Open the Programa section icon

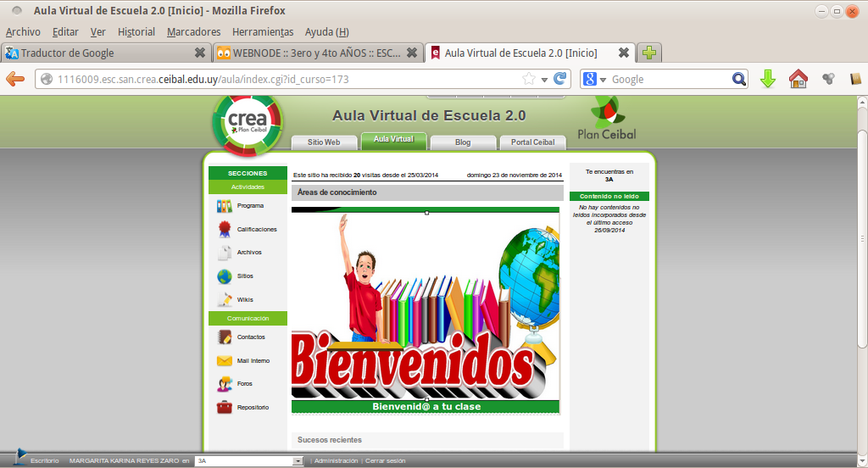tap(224, 206)
